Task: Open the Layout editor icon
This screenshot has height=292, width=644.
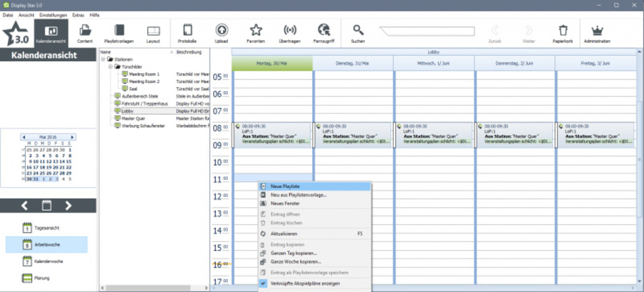Action: click(x=153, y=33)
